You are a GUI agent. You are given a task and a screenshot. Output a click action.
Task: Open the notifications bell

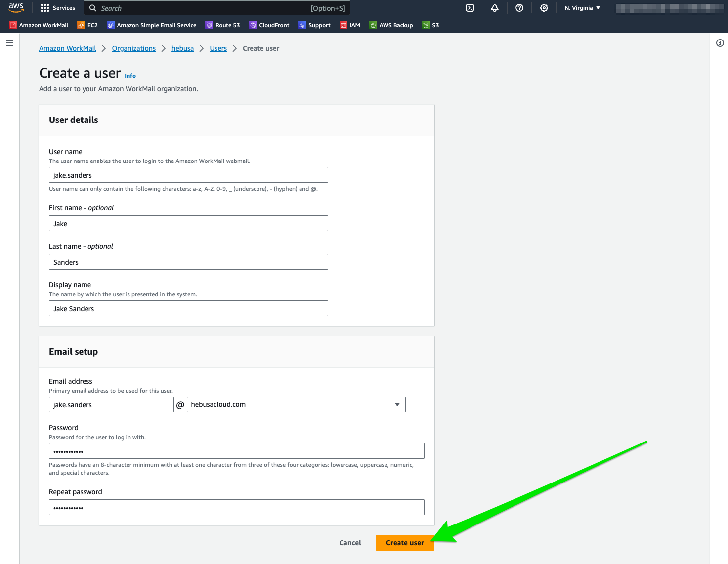pos(495,8)
